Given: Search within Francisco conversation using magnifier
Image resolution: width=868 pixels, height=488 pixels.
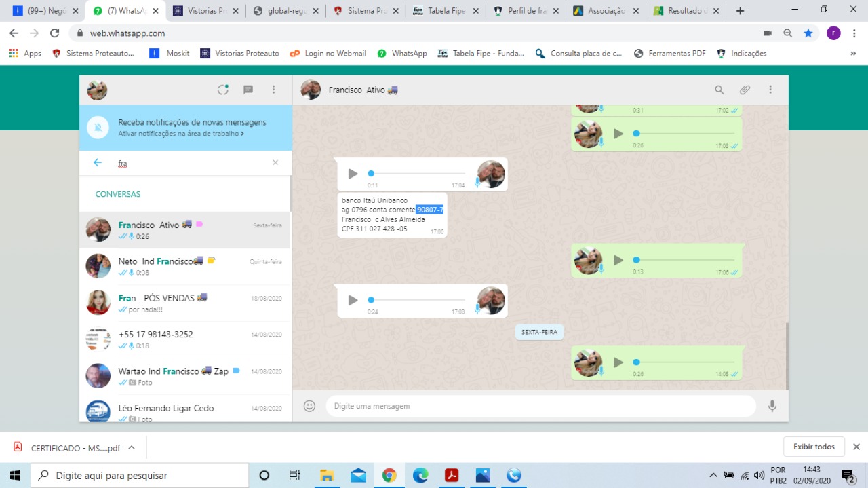Looking at the screenshot, I should [x=719, y=90].
